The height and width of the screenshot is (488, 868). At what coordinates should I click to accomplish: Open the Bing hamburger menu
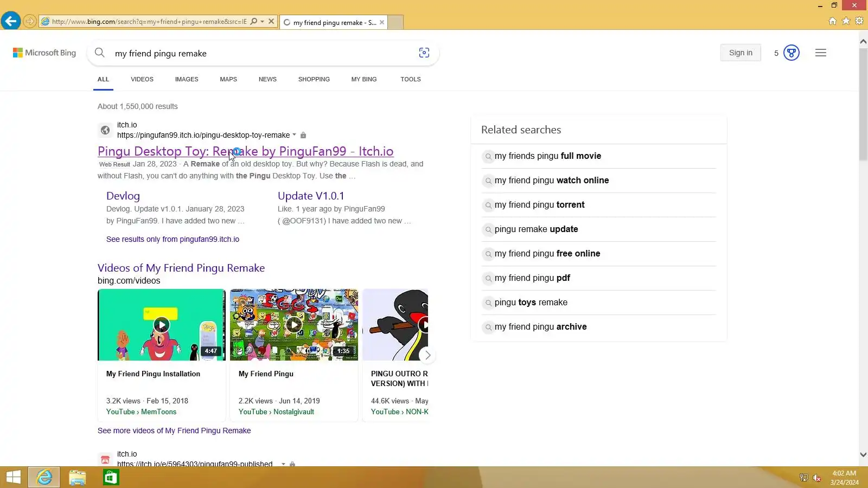click(x=821, y=53)
